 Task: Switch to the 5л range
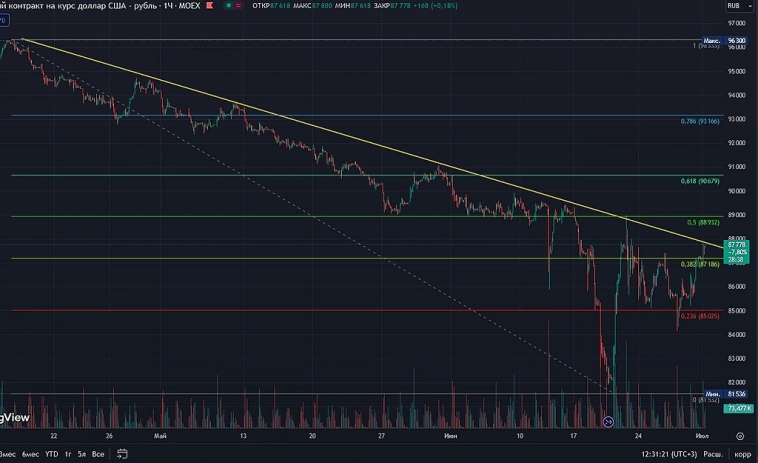click(x=81, y=454)
